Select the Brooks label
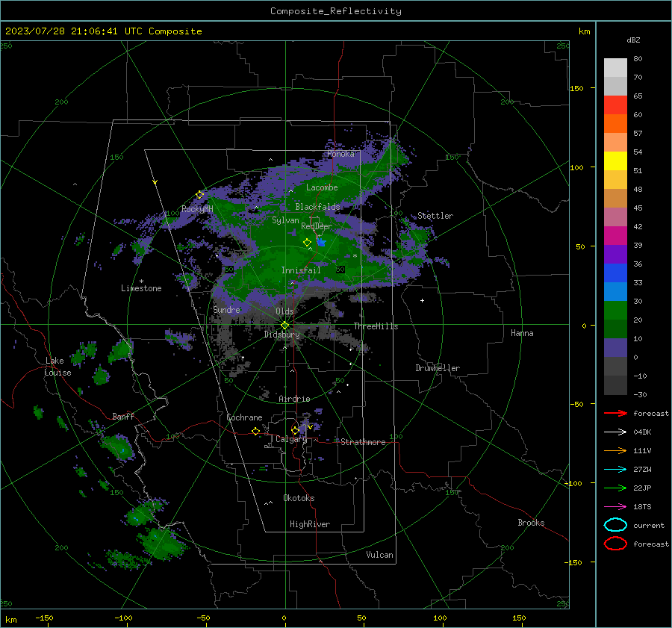The image size is (672, 628). [531, 523]
